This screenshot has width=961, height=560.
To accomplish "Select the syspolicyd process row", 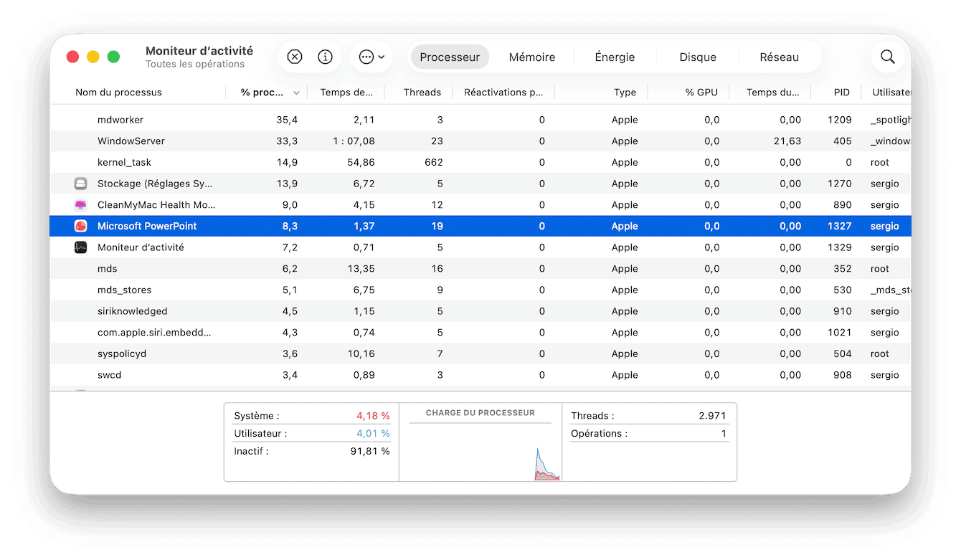I will coord(480,353).
